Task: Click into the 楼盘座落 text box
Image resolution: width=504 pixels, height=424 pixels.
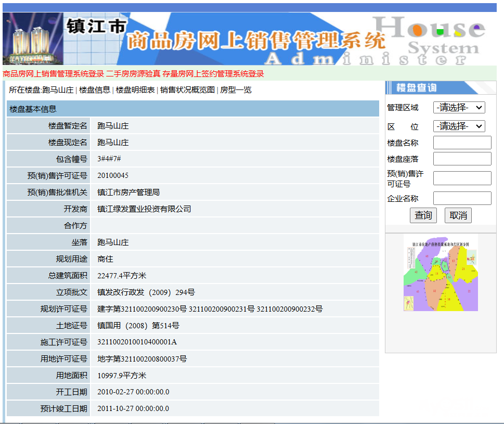Action: click(462, 159)
